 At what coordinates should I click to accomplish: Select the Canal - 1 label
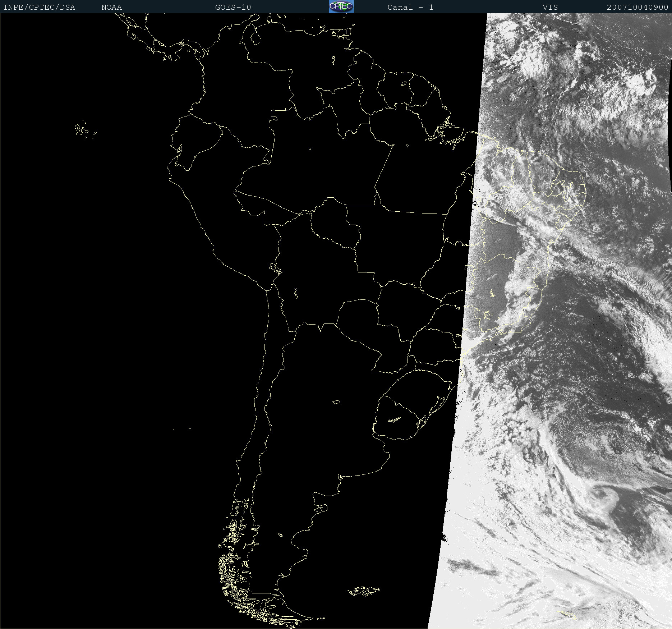pyautogui.click(x=410, y=7)
